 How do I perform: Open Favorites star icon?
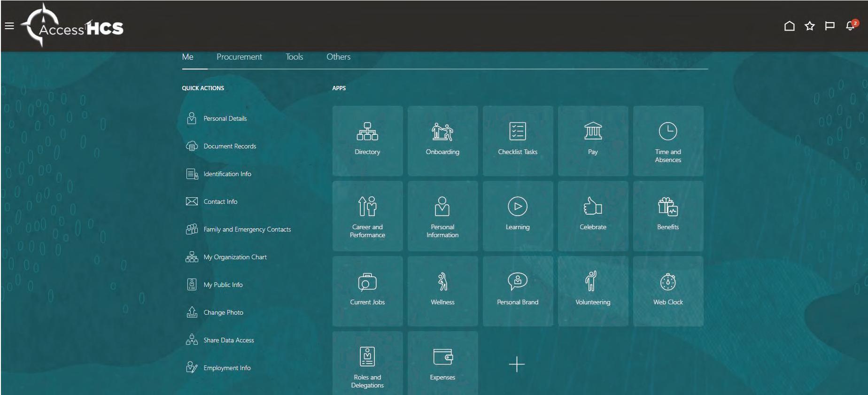[x=810, y=26]
